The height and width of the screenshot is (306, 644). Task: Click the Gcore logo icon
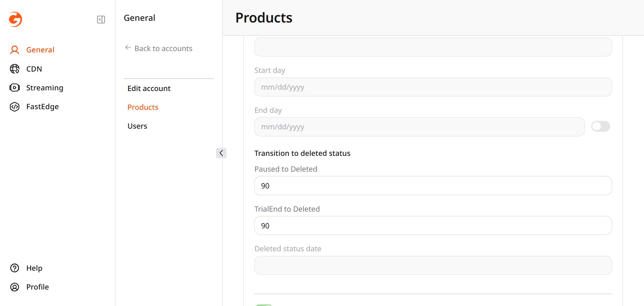[15, 19]
